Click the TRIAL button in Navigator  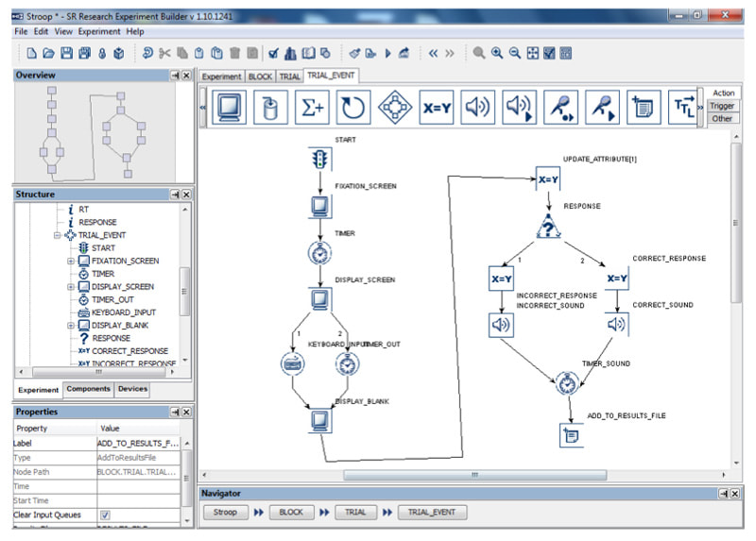click(x=355, y=512)
